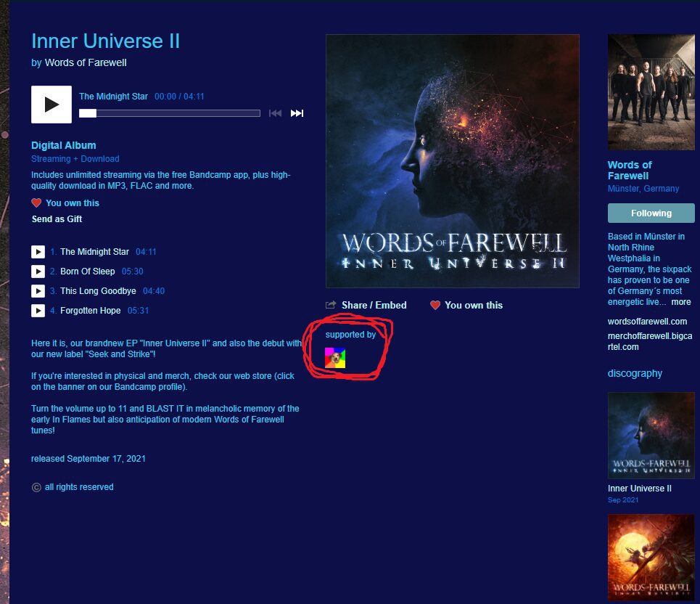Click the heart icon under the album cover
The image size is (700, 604).
(x=435, y=305)
